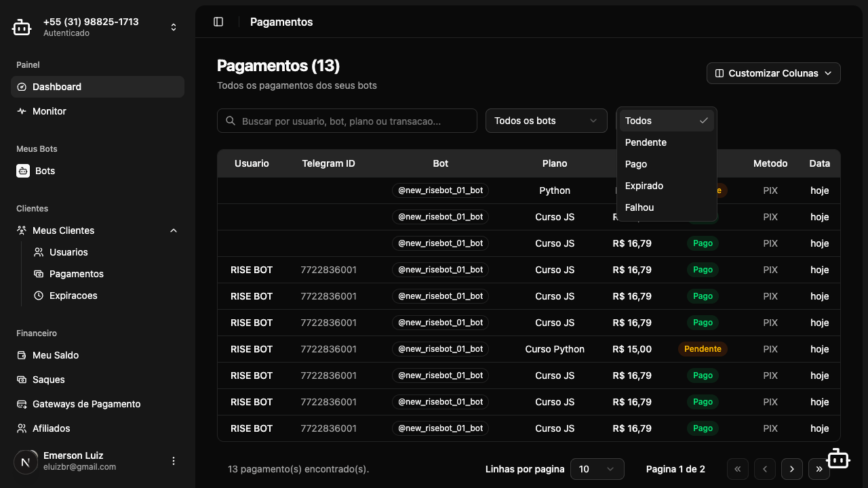This screenshot has height=488, width=868.
Task: Click the bot logo icon beside the phone number
Action: coord(22,27)
